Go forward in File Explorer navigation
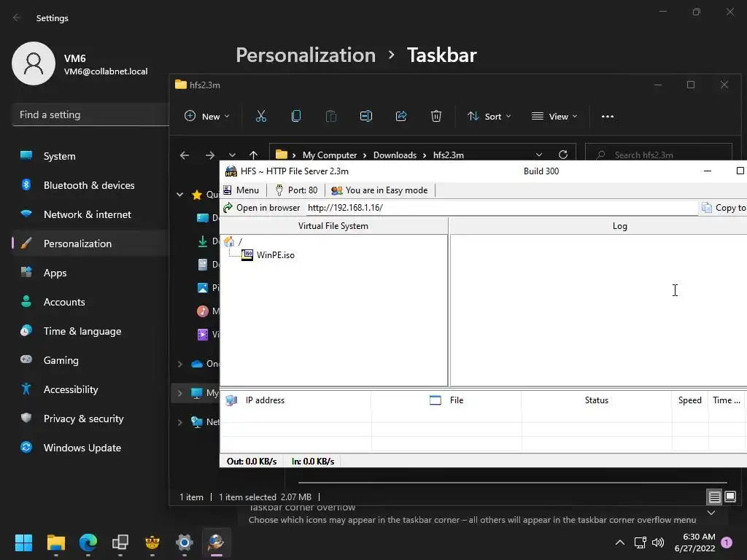747x560 pixels. [x=209, y=155]
